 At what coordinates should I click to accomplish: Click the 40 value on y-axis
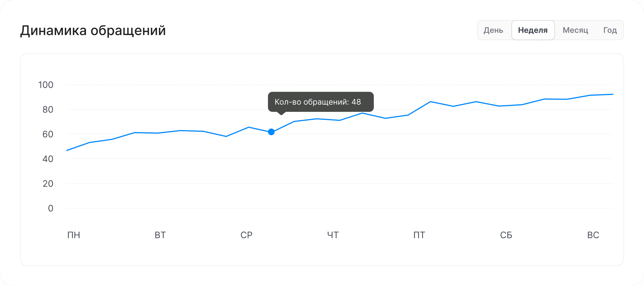click(48, 159)
